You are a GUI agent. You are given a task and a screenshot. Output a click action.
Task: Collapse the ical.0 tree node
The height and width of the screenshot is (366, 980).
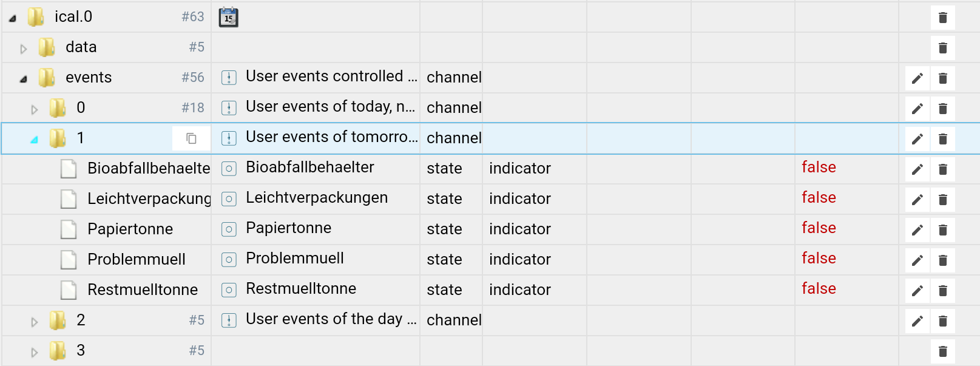(x=13, y=18)
